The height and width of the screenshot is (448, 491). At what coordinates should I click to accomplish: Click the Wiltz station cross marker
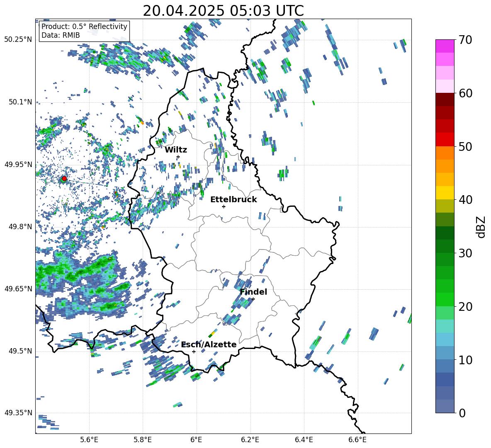[178, 157]
